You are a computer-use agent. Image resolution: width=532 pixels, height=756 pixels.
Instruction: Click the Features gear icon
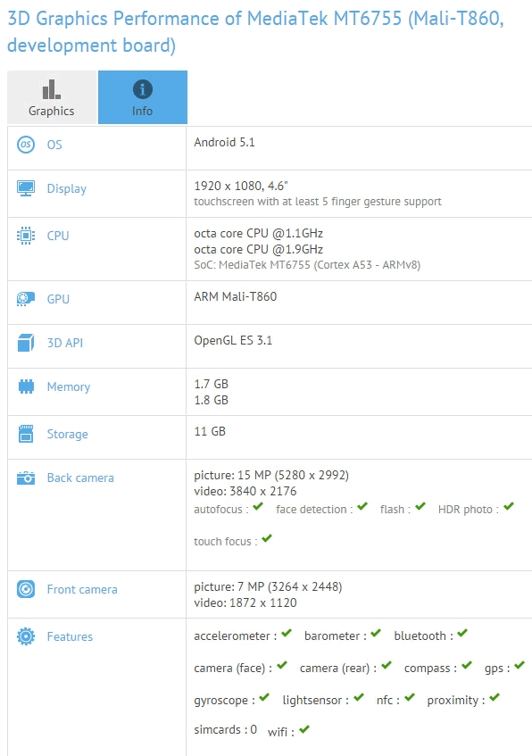click(26, 636)
